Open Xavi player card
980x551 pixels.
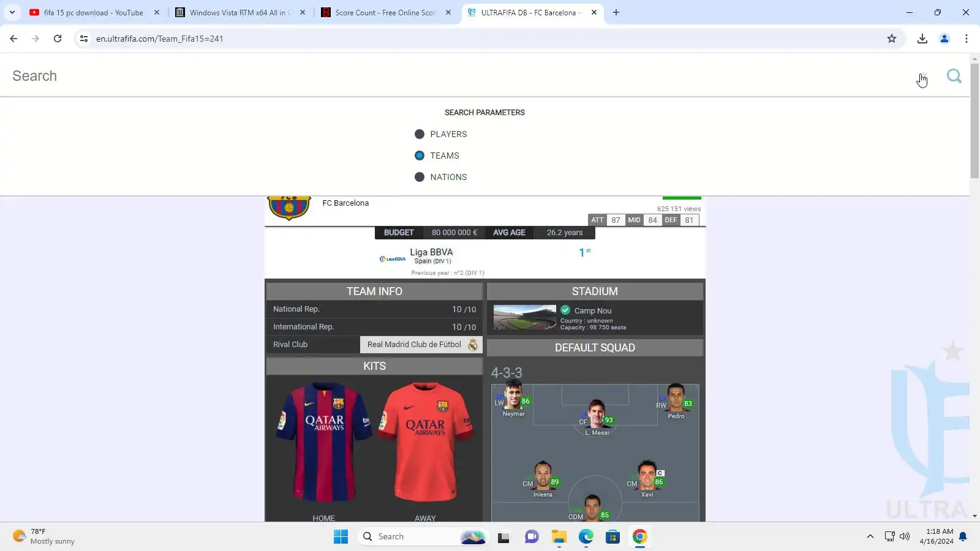[647, 478]
